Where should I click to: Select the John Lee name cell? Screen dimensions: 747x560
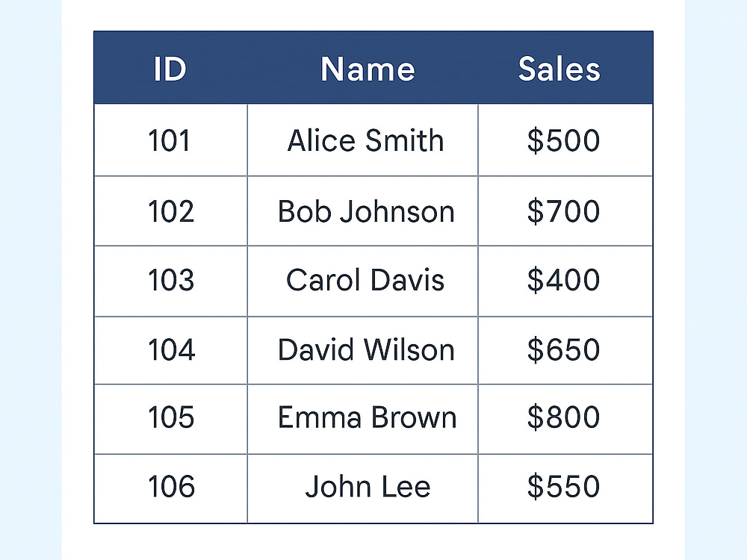362,488
